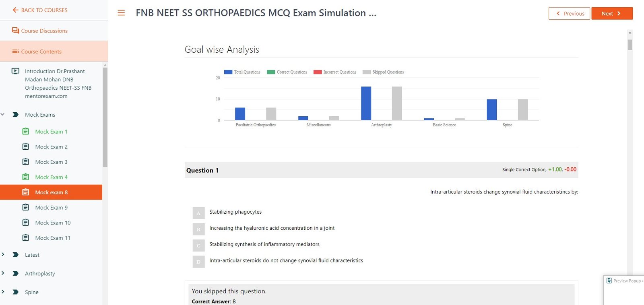
Task: Click the Mock Exam 10 clipboard icon
Action: [x=26, y=223]
